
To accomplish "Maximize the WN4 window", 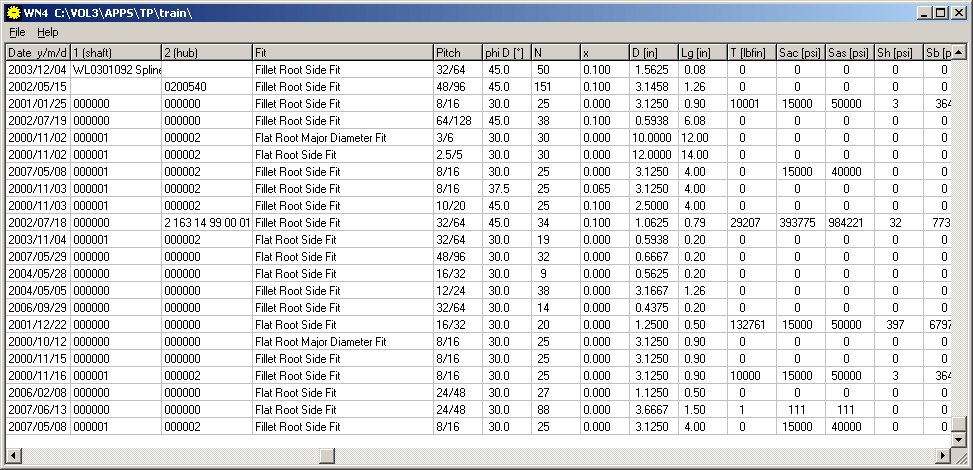I will [x=943, y=12].
